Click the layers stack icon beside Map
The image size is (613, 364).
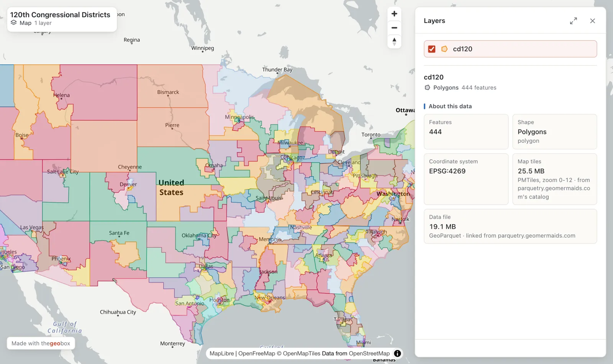pos(14,23)
